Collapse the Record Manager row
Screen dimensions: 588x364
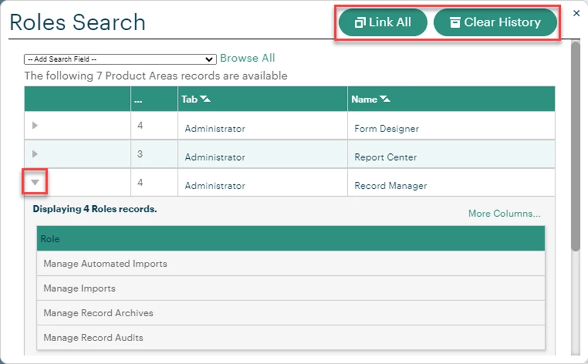click(x=35, y=182)
